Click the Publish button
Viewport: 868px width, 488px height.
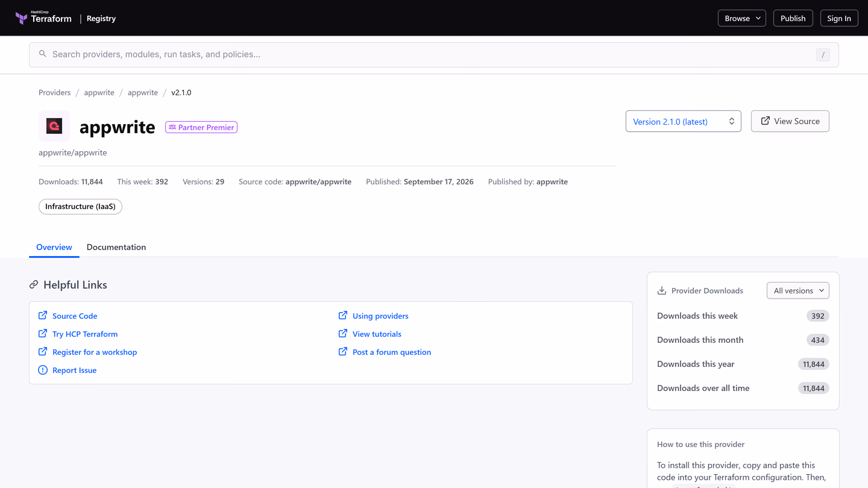point(793,18)
